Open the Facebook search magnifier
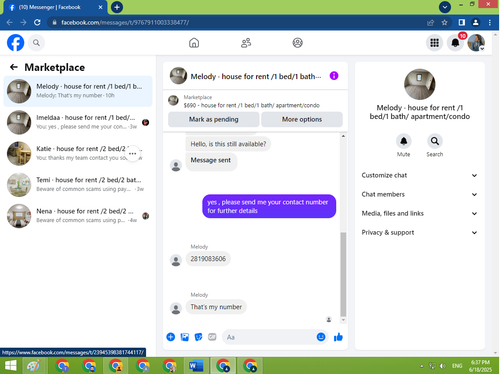Image resolution: width=500 pixels, height=374 pixels. coord(36,43)
